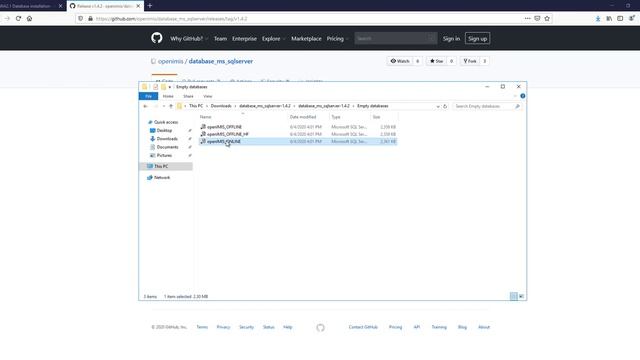Switch to large icons view in Explorer status bar
The height and width of the screenshot is (360, 640).
(521, 296)
